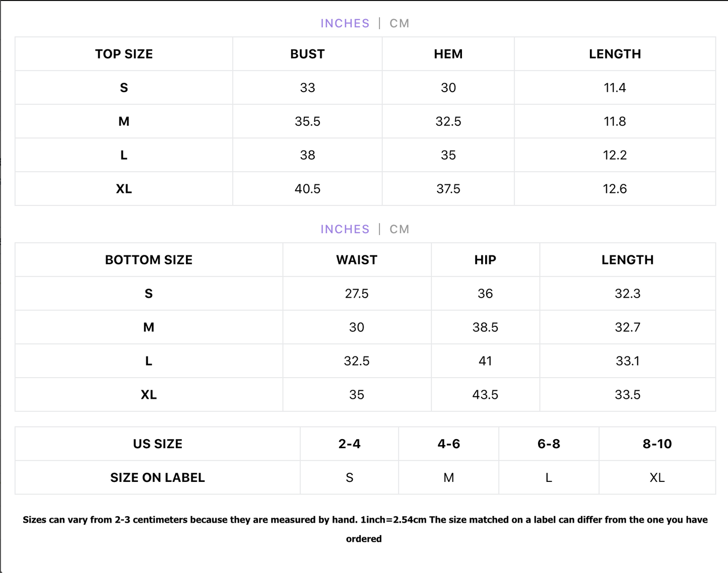Click the bottom S length value 32.3

(627, 294)
